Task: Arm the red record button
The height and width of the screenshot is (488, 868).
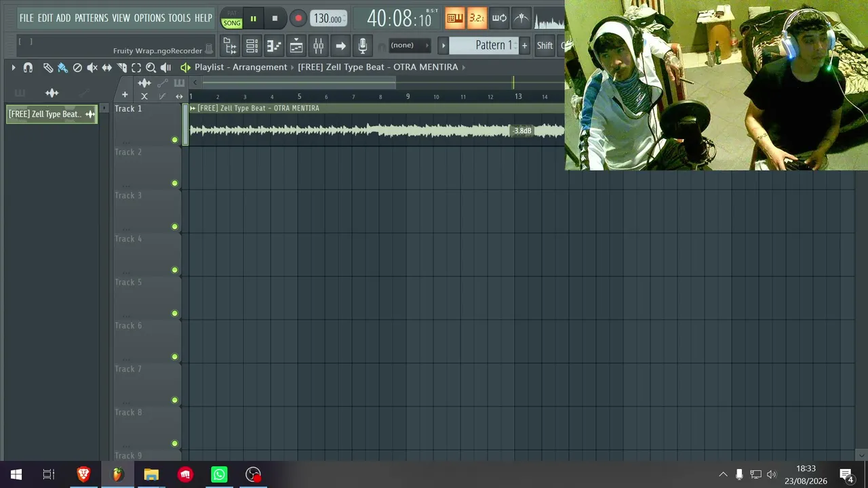Action: point(298,19)
